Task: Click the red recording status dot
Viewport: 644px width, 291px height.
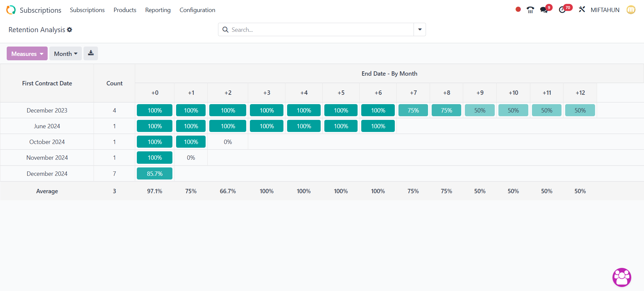Action: click(x=518, y=9)
